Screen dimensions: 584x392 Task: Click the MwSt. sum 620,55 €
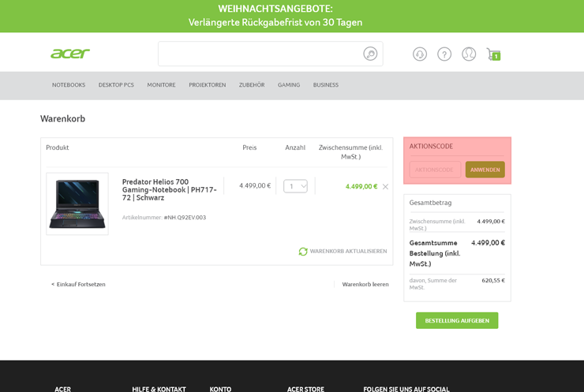point(493,280)
